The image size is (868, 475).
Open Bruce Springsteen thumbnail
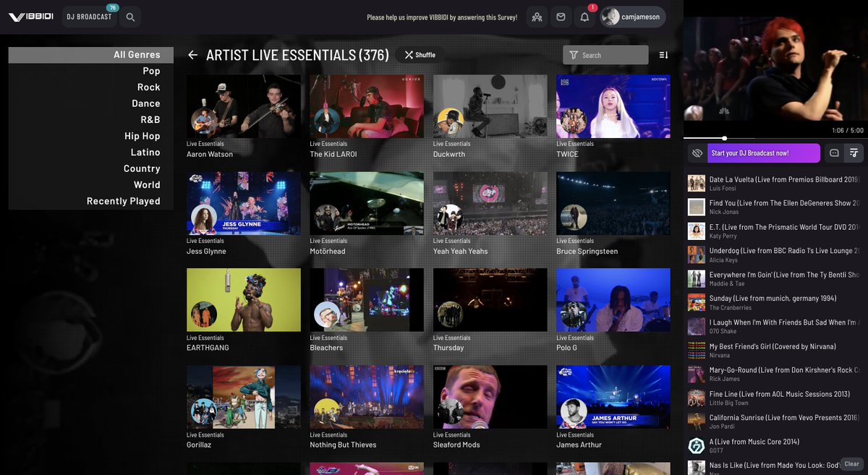613,203
